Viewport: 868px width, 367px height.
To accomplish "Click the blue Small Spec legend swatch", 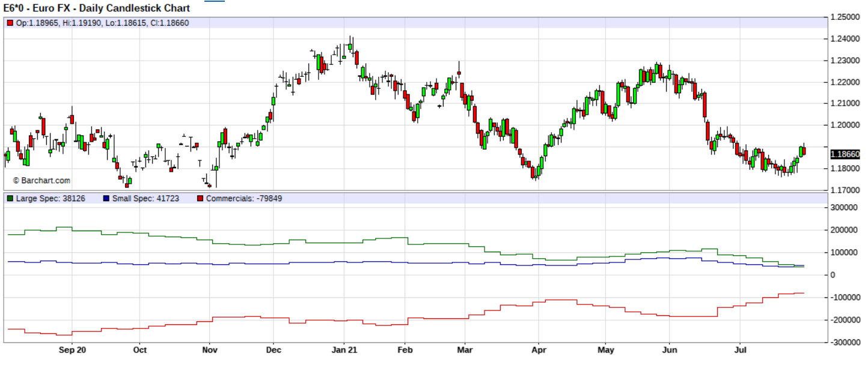I will point(106,198).
